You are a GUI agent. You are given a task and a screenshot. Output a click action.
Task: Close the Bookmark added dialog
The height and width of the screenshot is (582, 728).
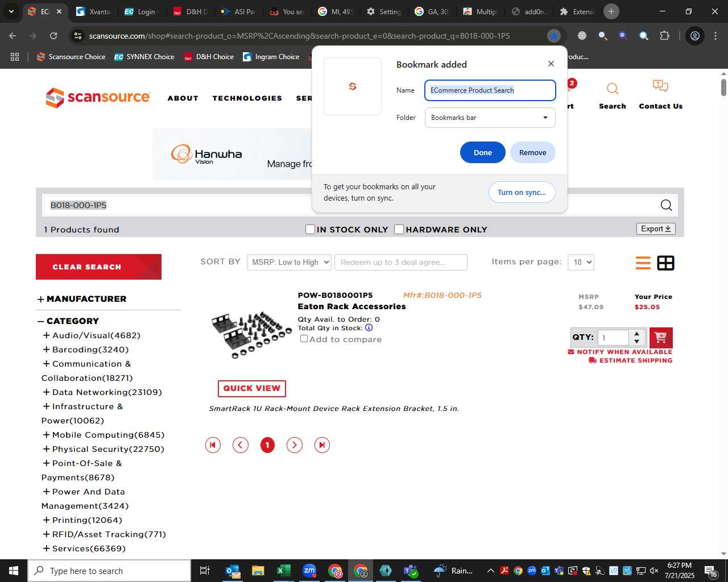[x=551, y=64]
